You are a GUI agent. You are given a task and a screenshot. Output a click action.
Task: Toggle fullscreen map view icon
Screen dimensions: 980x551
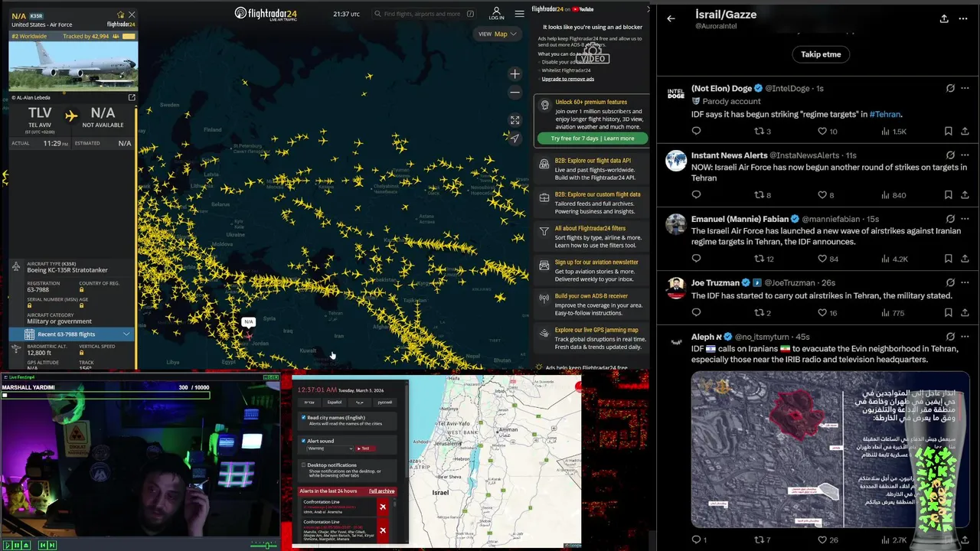click(515, 120)
